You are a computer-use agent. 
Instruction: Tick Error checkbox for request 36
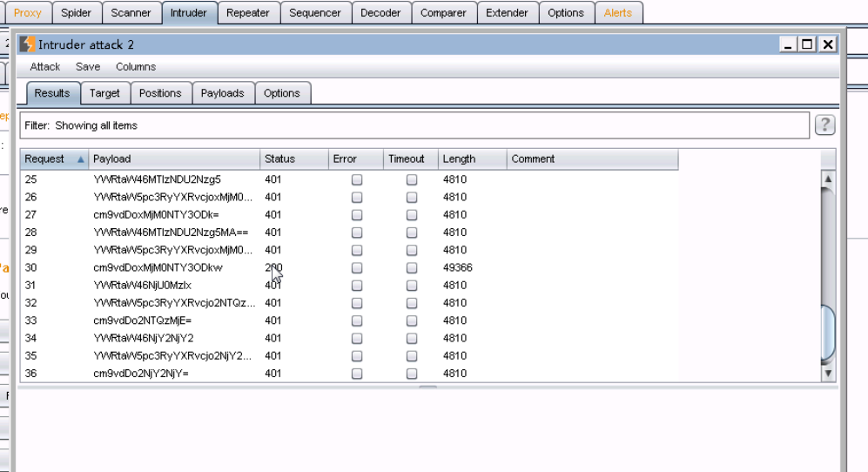pos(356,374)
